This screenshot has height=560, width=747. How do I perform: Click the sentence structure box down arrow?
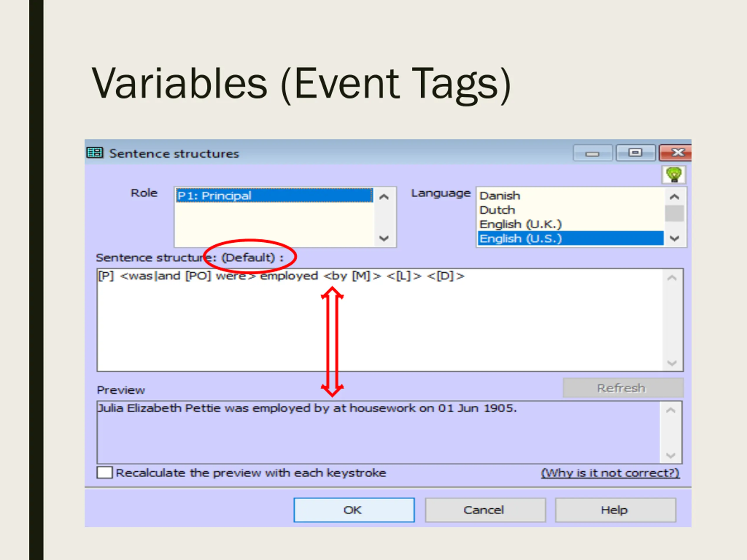tap(672, 363)
